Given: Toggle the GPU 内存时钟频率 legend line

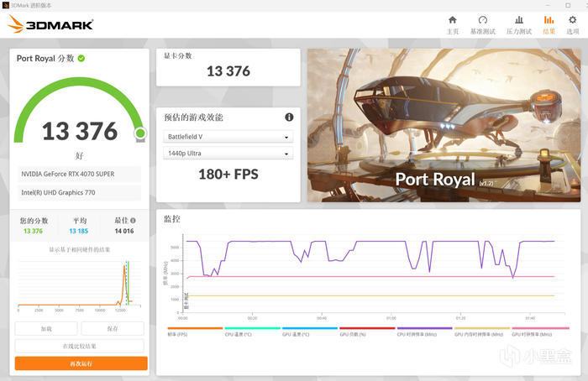Looking at the screenshot, I should pyautogui.click(x=482, y=331).
